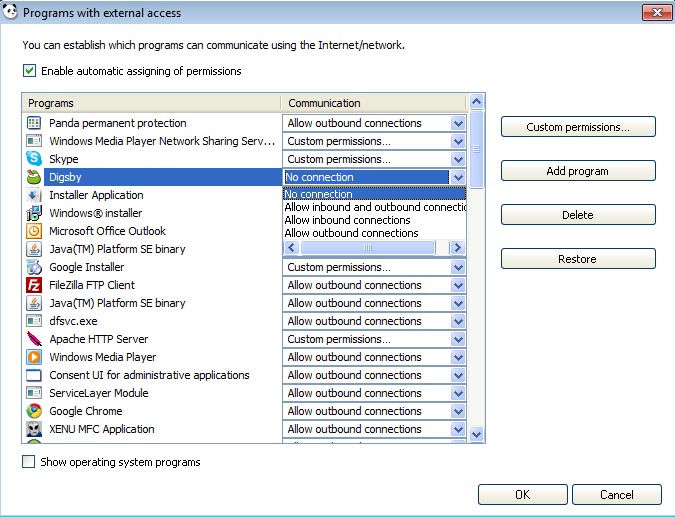The width and height of the screenshot is (675, 517).
Task: Close the Programs with external access window
Action: coord(657,12)
